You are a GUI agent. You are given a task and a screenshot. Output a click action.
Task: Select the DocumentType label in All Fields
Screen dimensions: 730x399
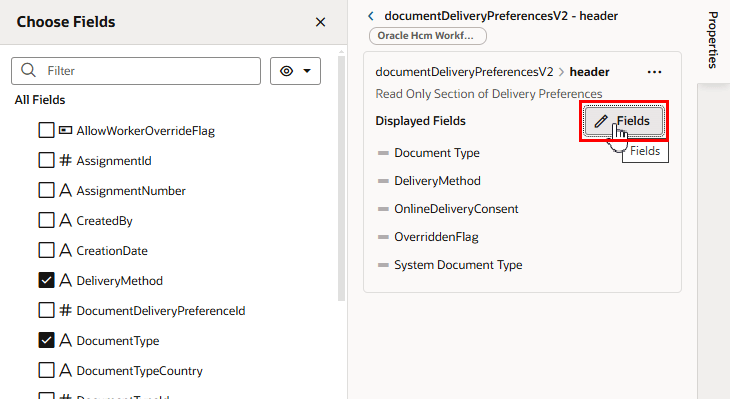(x=118, y=341)
